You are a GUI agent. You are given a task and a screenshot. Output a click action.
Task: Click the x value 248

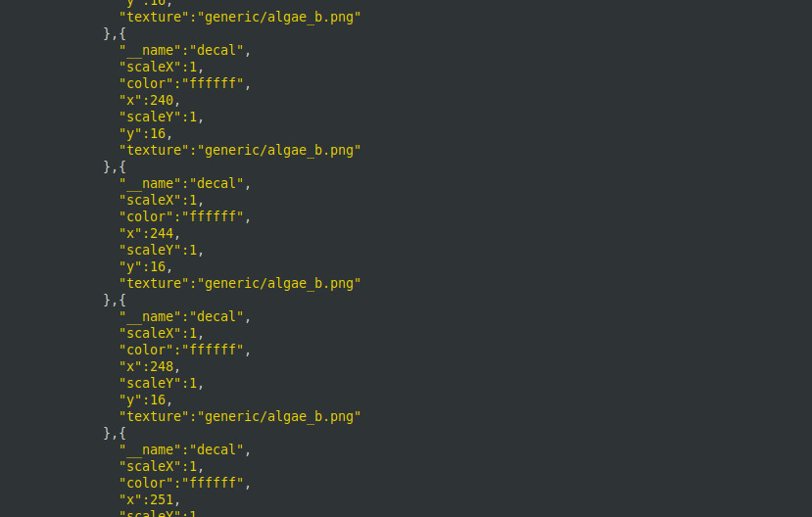162,366
